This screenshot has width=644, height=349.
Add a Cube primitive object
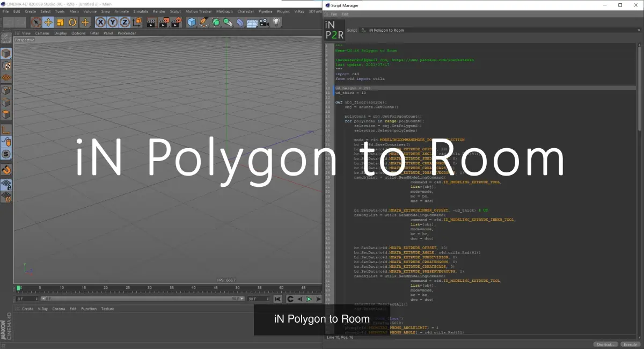tap(192, 22)
